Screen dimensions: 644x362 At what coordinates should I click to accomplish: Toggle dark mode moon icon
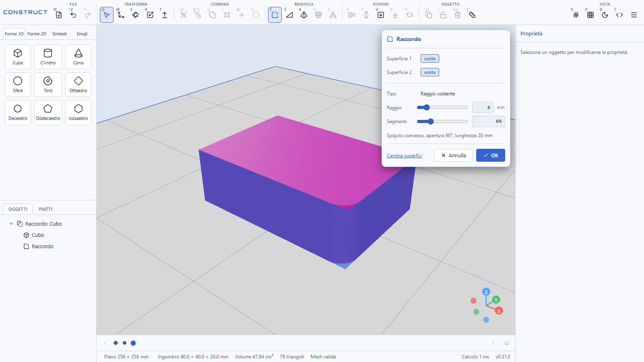[x=605, y=15]
